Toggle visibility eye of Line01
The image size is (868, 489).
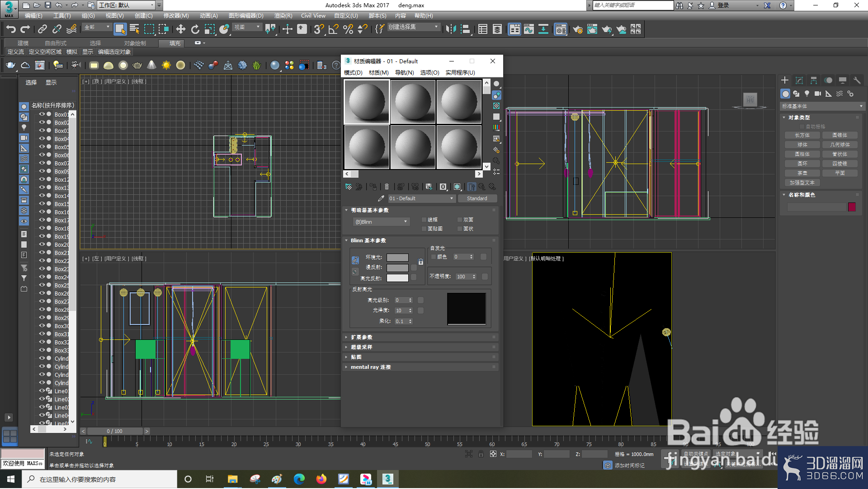coord(42,391)
